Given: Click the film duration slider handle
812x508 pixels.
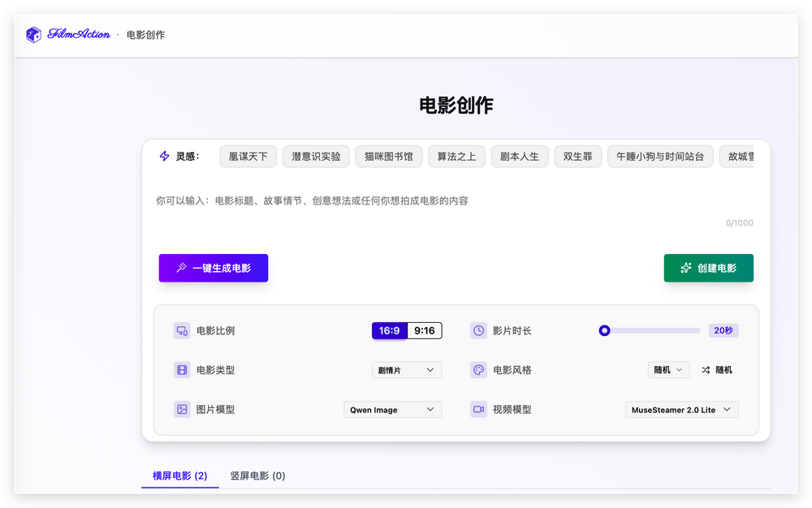Looking at the screenshot, I should (604, 330).
